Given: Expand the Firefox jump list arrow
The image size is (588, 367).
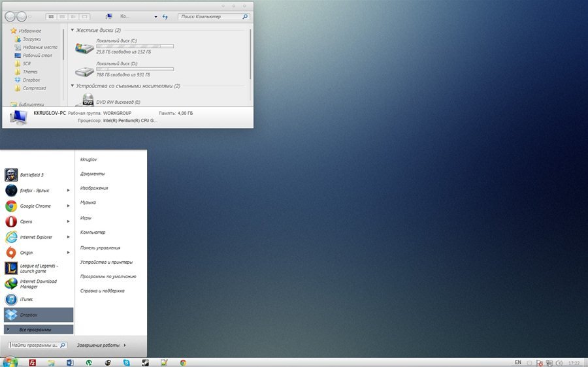Looking at the screenshot, I should coord(69,191).
